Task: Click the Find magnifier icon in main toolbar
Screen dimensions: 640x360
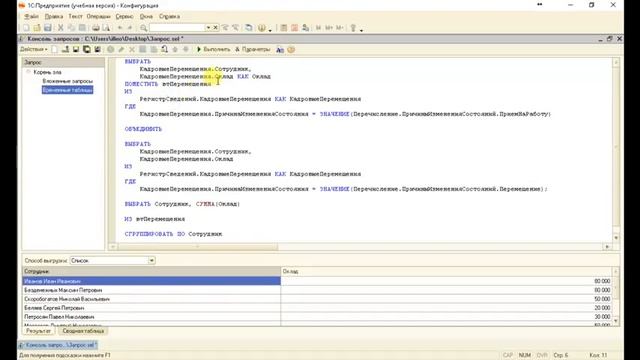Action: 144,28
